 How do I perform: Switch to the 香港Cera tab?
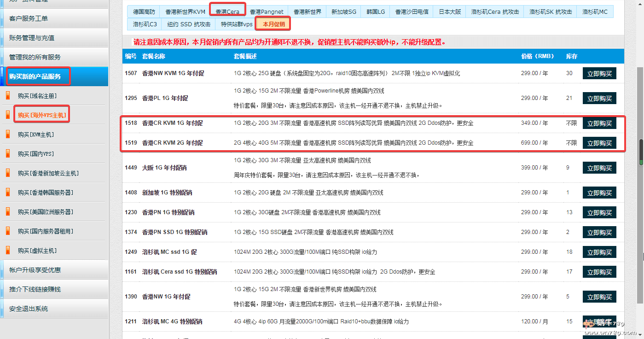(227, 12)
